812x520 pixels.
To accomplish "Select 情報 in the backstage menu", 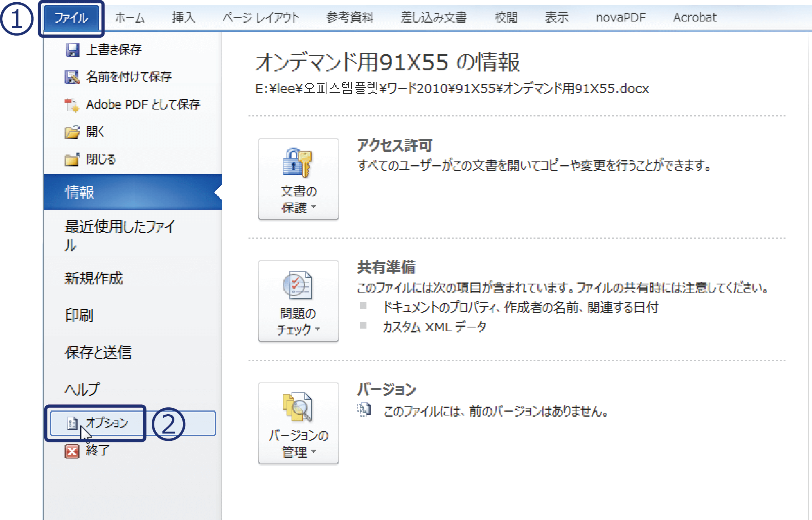I will click(x=133, y=192).
